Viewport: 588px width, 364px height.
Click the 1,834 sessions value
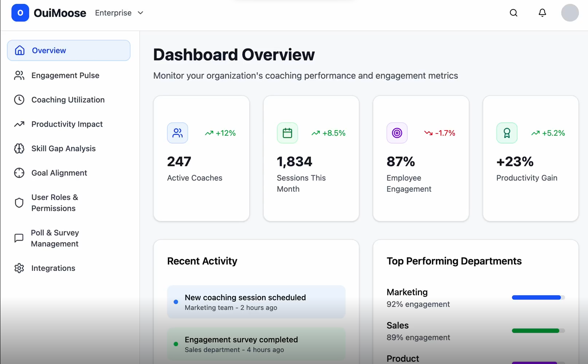(x=294, y=161)
